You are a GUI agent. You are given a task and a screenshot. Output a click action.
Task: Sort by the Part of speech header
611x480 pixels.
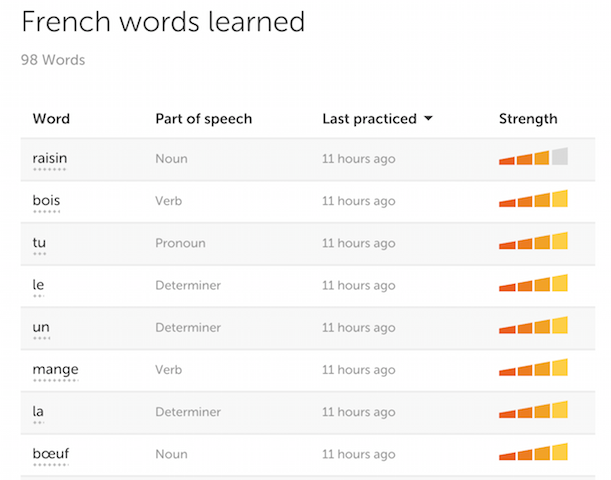pos(203,119)
